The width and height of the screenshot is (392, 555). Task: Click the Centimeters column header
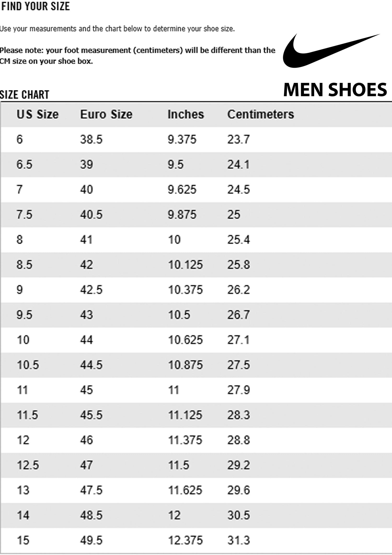261,114
